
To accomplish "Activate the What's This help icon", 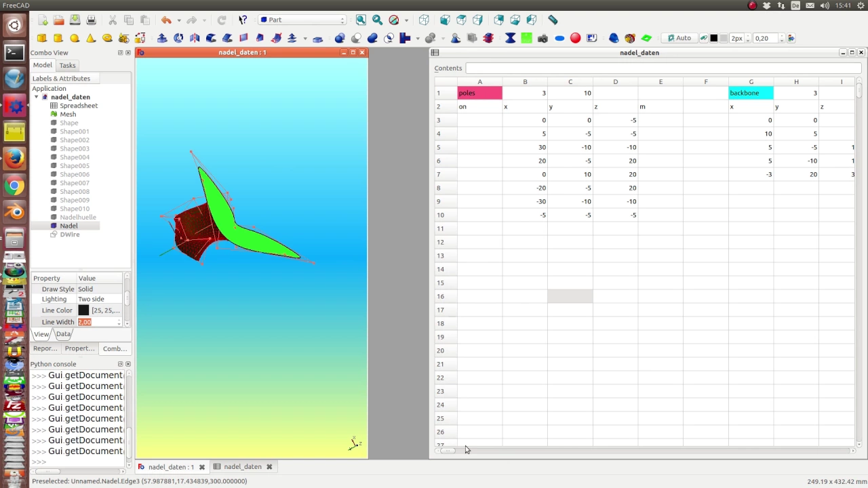I will pyautogui.click(x=243, y=20).
